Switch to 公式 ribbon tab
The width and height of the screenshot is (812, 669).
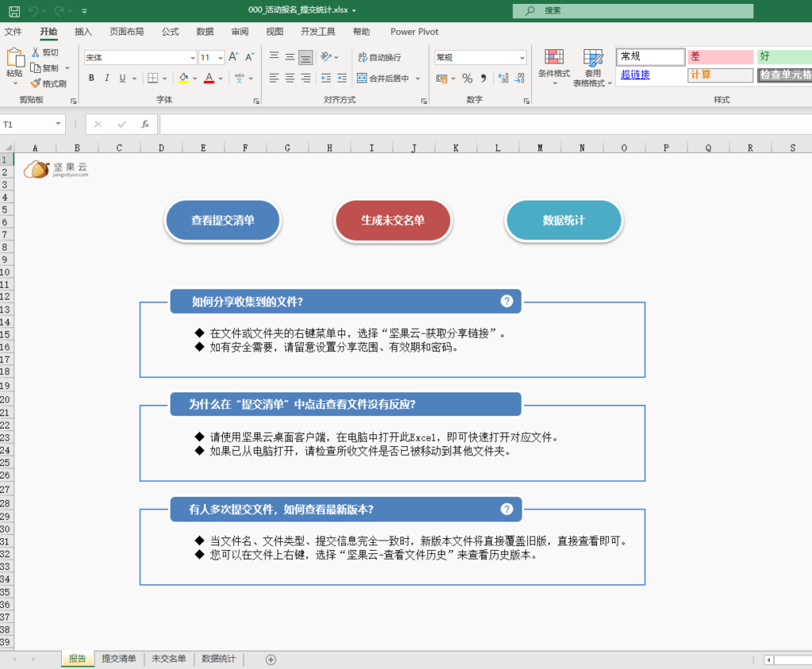(170, 32)
